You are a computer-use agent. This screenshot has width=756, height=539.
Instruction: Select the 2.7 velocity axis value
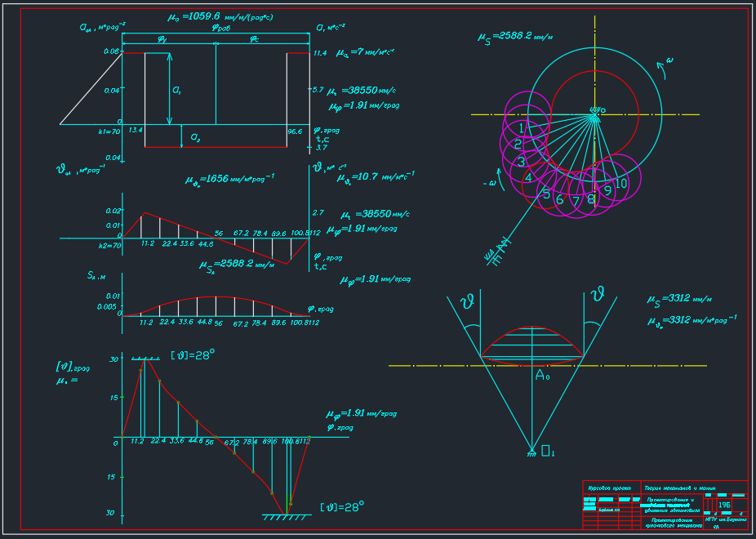(318, 212)
